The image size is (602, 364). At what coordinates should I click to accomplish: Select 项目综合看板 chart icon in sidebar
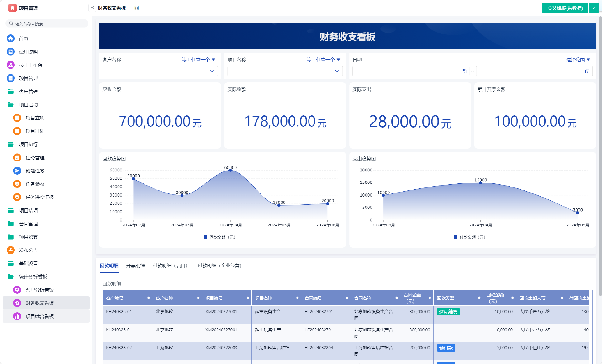click(17, 316)
